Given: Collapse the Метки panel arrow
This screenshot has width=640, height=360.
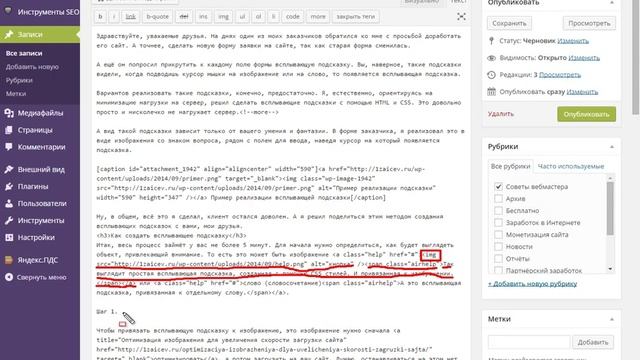Looking at the screenshot, I should (611, 319).
